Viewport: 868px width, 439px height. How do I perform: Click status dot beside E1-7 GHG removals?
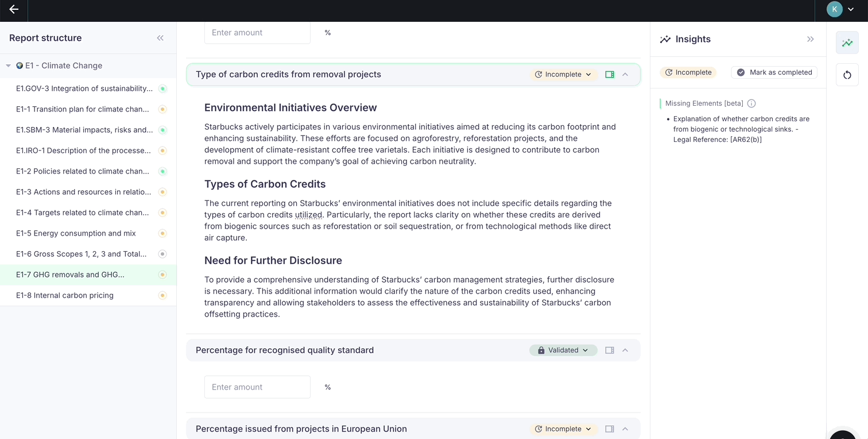[x=162, y=275]
